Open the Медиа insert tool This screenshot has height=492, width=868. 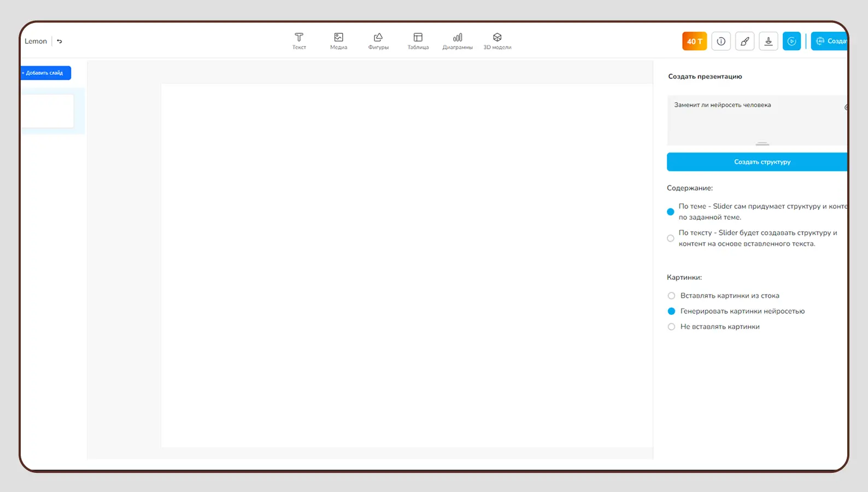pos(338,41)
